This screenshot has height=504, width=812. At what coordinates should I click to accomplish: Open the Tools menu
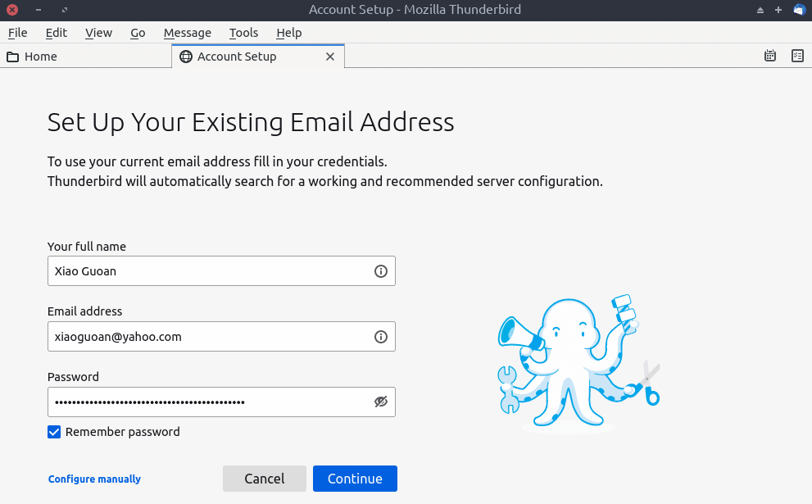tap(243, 33)
